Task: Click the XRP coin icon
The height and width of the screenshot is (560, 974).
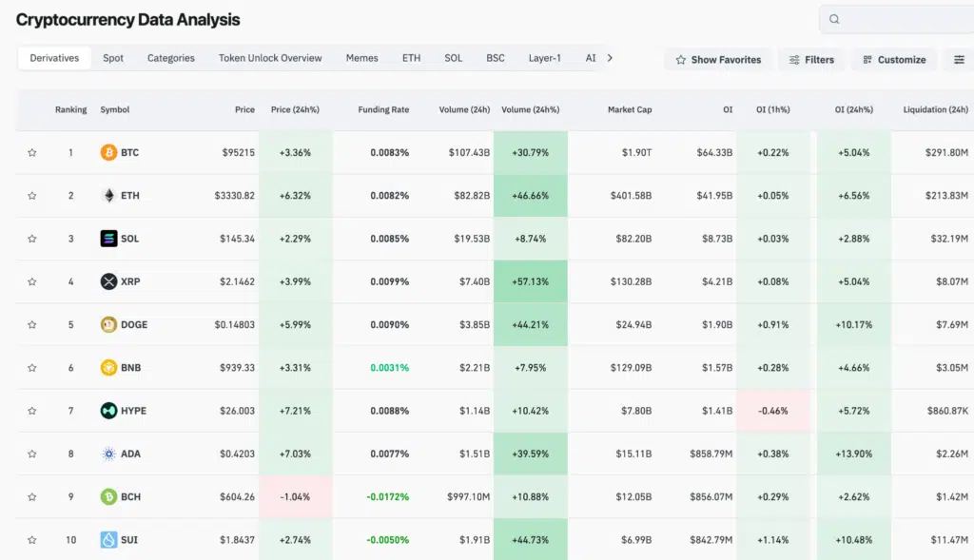Action: click(108, 281)
